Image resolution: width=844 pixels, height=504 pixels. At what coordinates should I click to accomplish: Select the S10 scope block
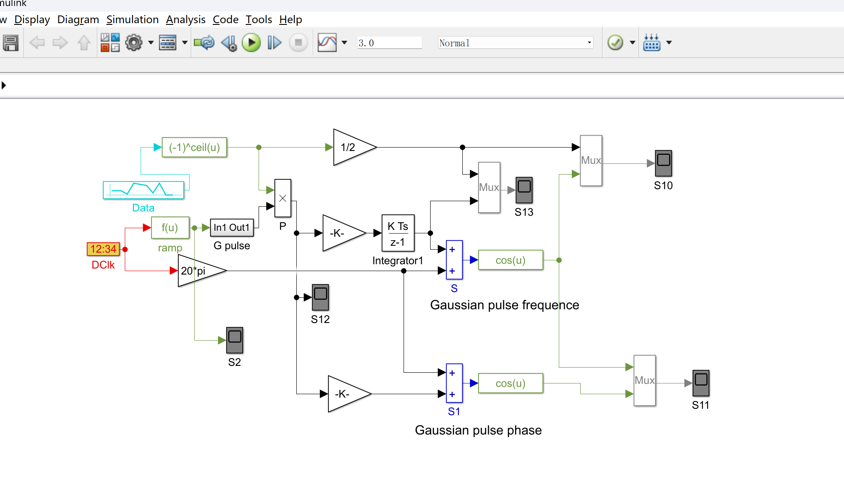coord(663,163)
